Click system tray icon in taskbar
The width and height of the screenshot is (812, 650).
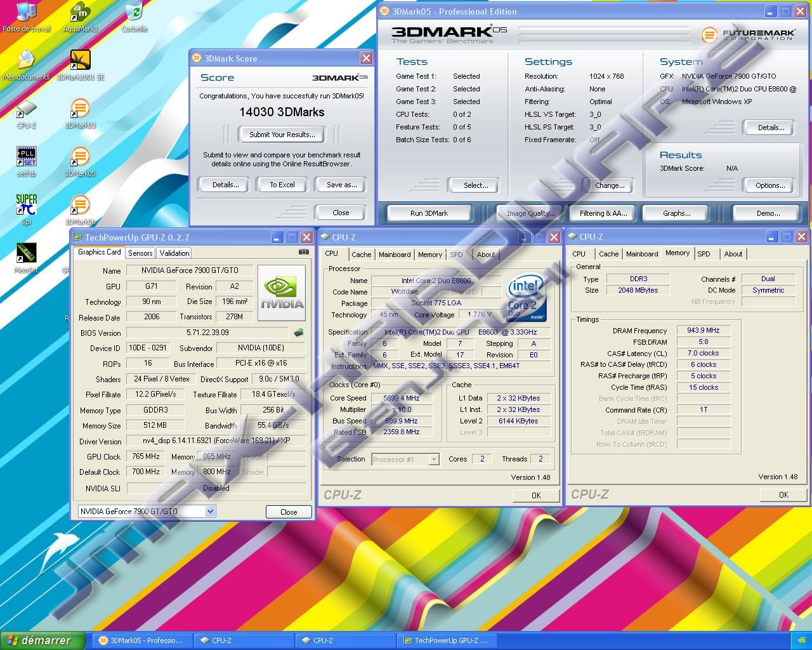coord(802,640)
